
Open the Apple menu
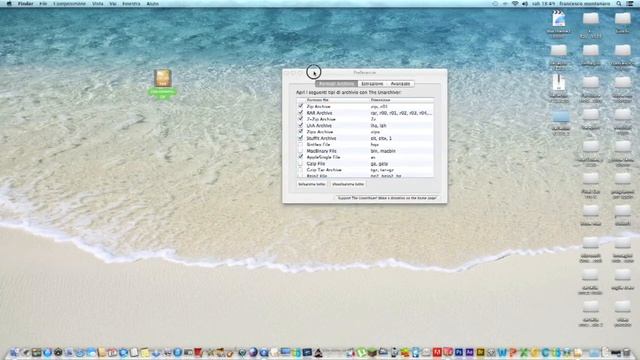9,4
